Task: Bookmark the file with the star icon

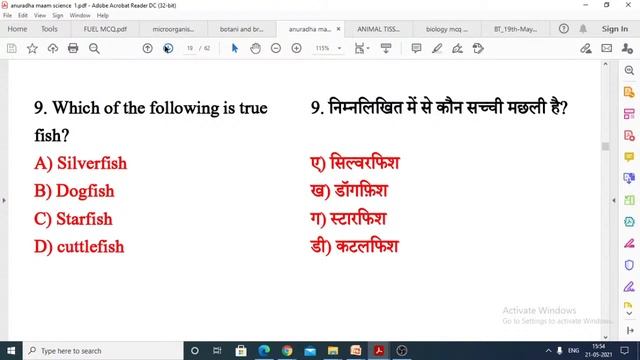Action: pyautogui.click(x=32, y=49)
